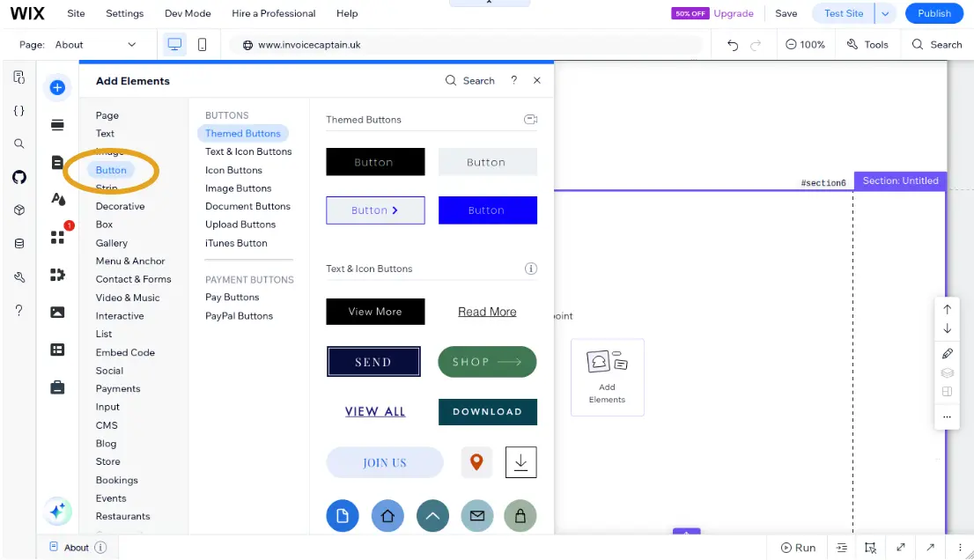Click the blue Add Elements plus icon

(x=57, y=87)
